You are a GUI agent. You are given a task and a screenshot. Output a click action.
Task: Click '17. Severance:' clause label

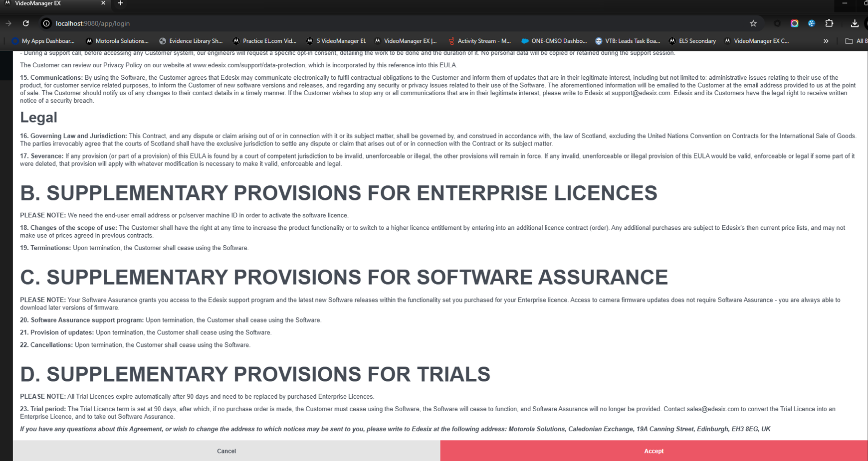(41, 156)
